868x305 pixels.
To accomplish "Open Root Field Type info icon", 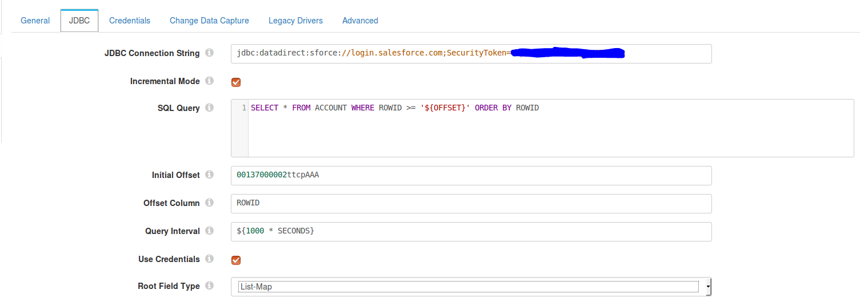I will tap(209, 286).
